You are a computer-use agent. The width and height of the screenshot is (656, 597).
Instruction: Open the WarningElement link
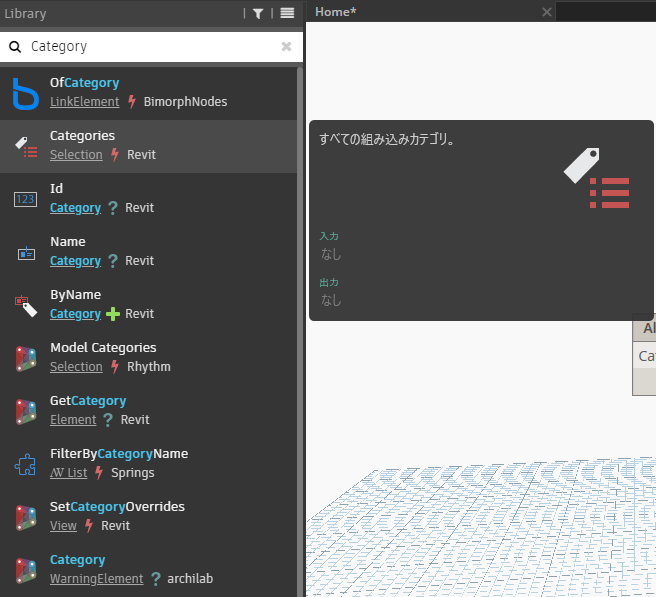tap(97, 579)
